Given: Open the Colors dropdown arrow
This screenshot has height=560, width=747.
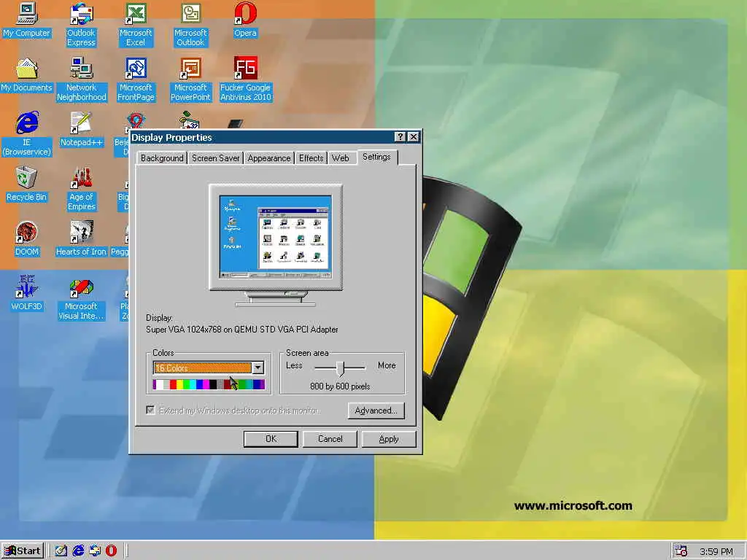Looking at the screenshot, I should [x=258, y=367].
